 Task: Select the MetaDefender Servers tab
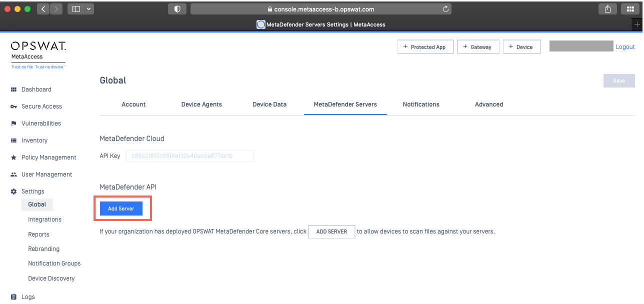click(345, 104)
